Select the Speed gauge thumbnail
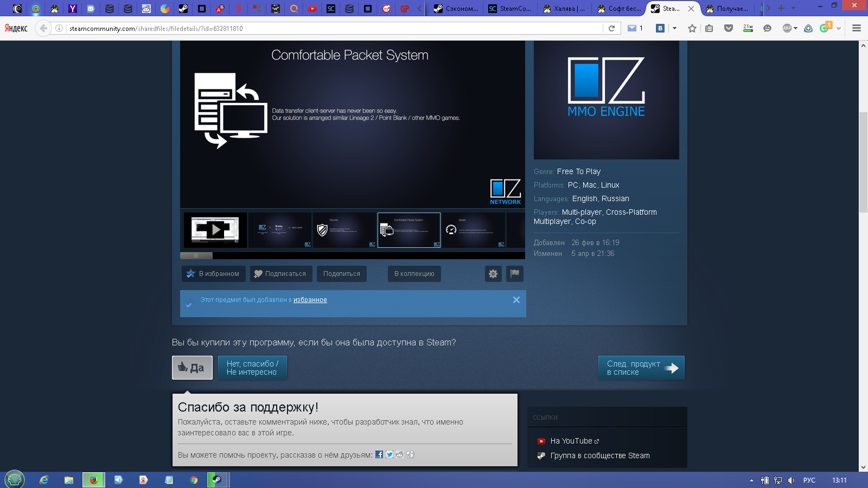 pos(474,230)
